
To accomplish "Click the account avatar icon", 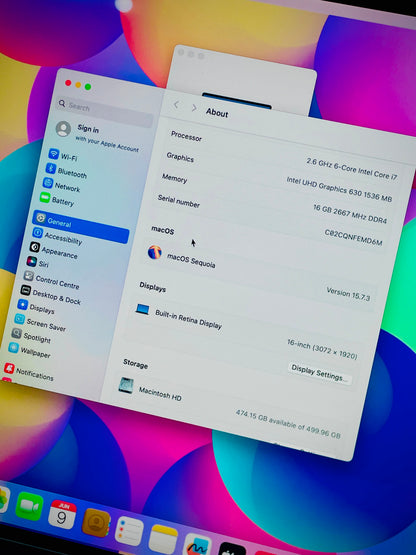I will tap(63, 128).
